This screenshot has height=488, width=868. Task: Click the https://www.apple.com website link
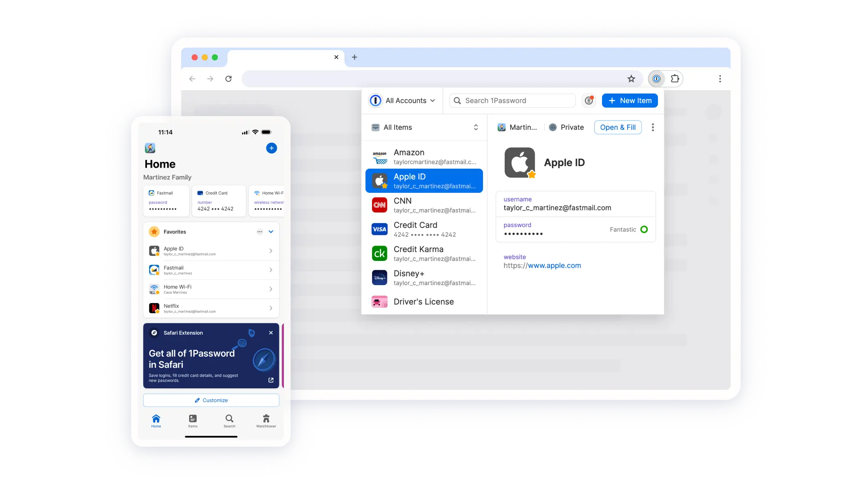pyautogui.click(x=542, y=265)
